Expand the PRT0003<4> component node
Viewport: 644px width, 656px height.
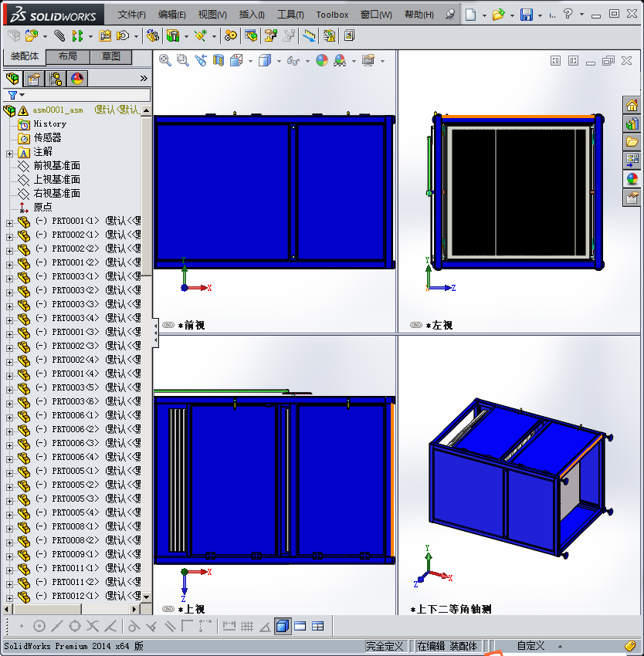click(x=9, y=320)
